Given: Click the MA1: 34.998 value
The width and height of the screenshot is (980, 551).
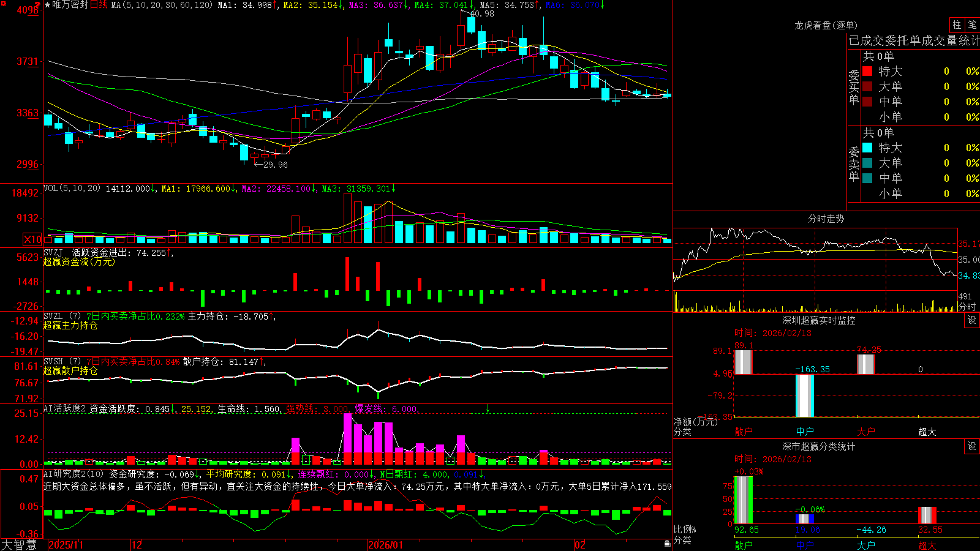Looking at the screenshot, I should click(245, 5).
